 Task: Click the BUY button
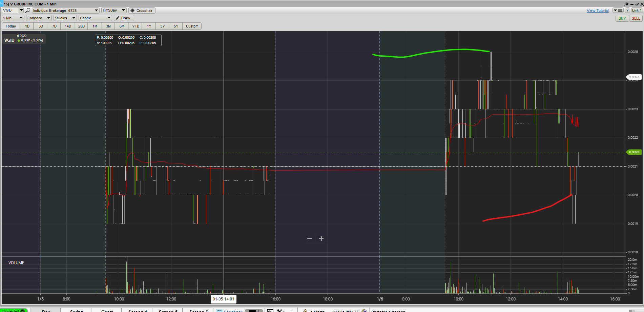pos(622,18)
